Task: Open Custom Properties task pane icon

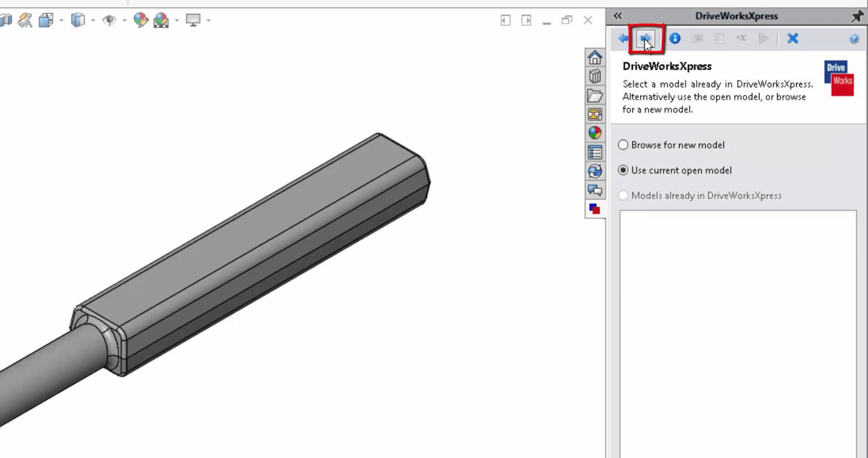Action: coord(595,152)
